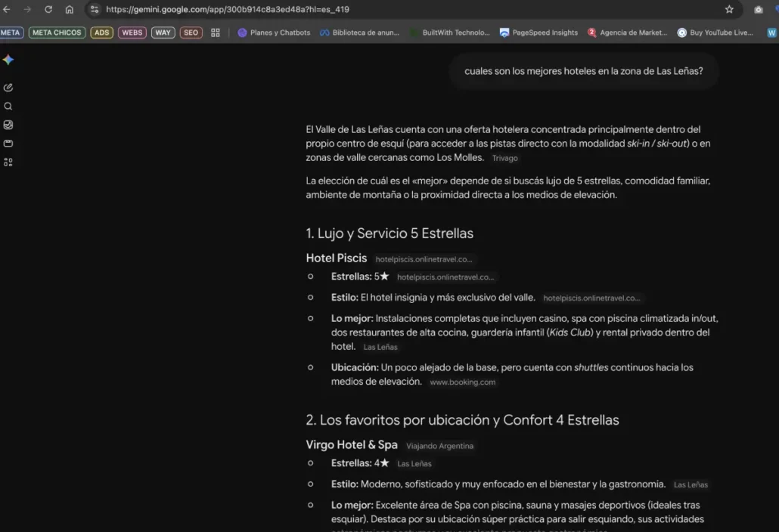Open the SEO bookmark folder
Image resolution: width=779 pixels, height=532 pixels.
coord(191,32)
